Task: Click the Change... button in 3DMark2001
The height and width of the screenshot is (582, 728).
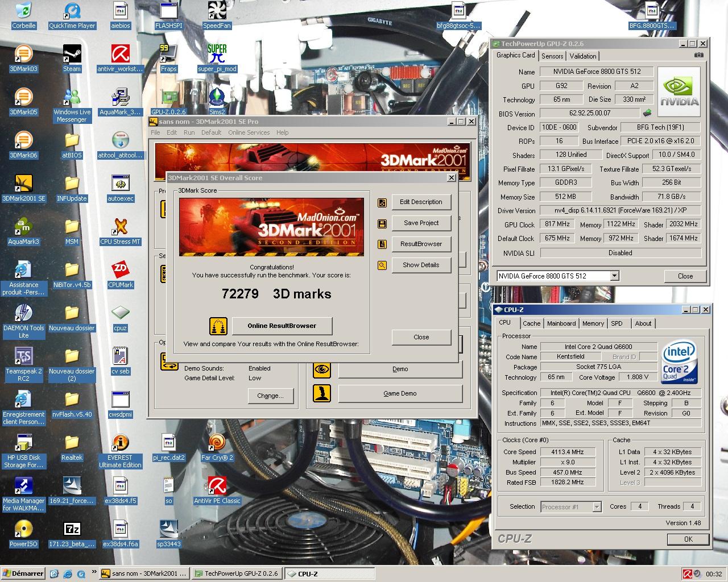Action: coord(270,396)
